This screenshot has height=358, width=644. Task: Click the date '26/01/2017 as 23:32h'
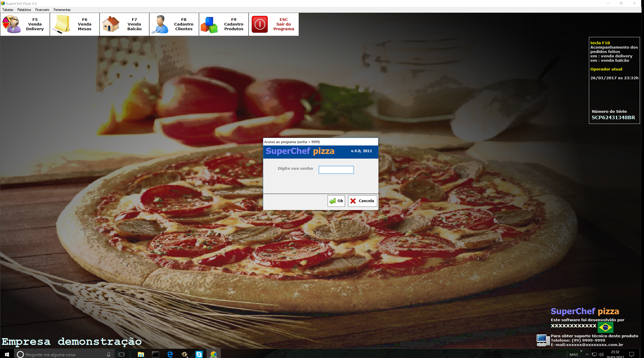click(614, 78)
